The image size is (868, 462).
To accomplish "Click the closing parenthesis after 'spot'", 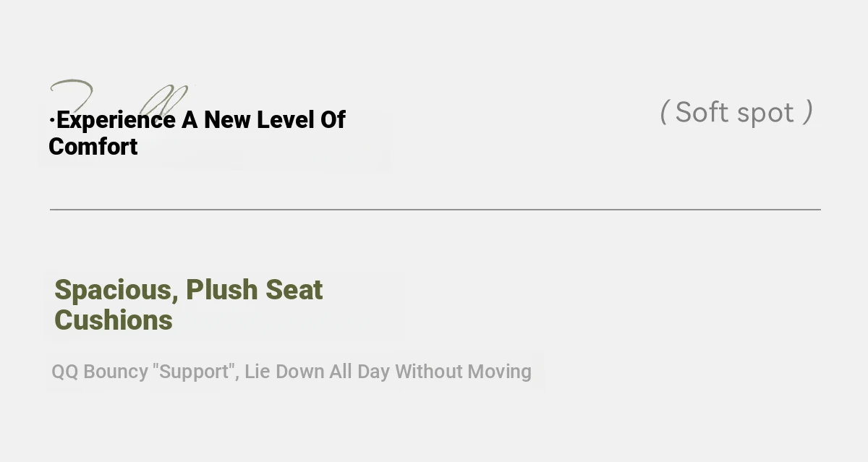I will (809, 112).
